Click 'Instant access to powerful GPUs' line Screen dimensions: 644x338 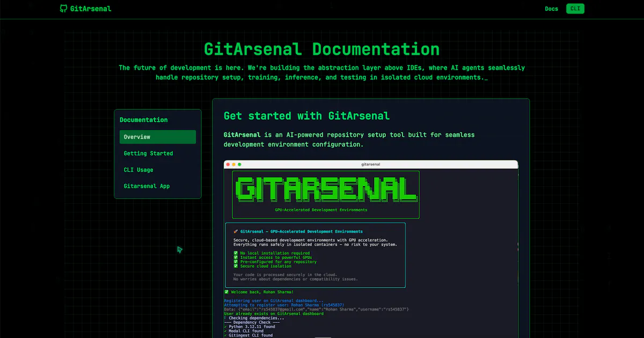point(273,258)
